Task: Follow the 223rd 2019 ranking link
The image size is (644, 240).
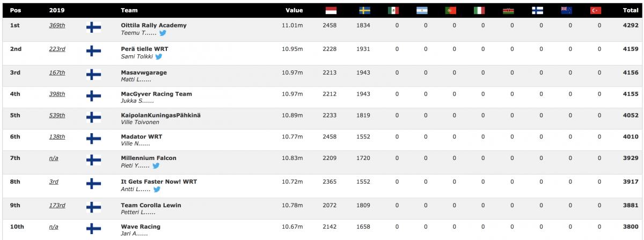Action: 57,49
